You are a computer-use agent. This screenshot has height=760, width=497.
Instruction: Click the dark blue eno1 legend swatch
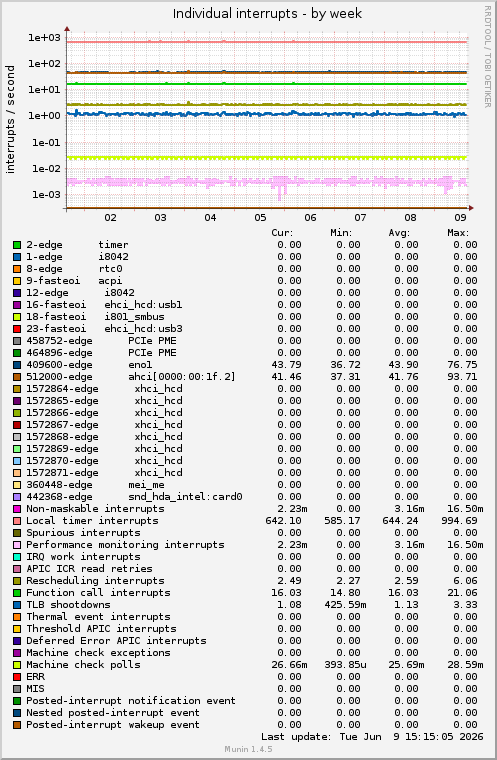tap(17, 365)
